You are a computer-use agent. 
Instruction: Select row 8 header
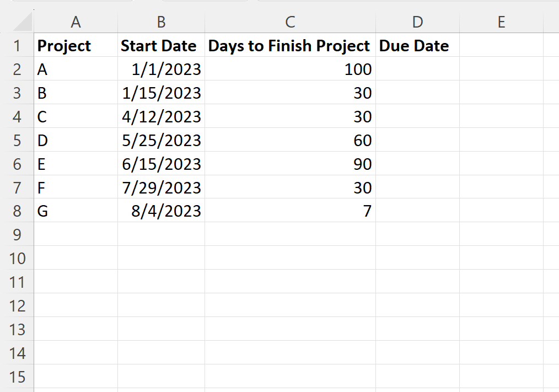click(x=18, y=211)
